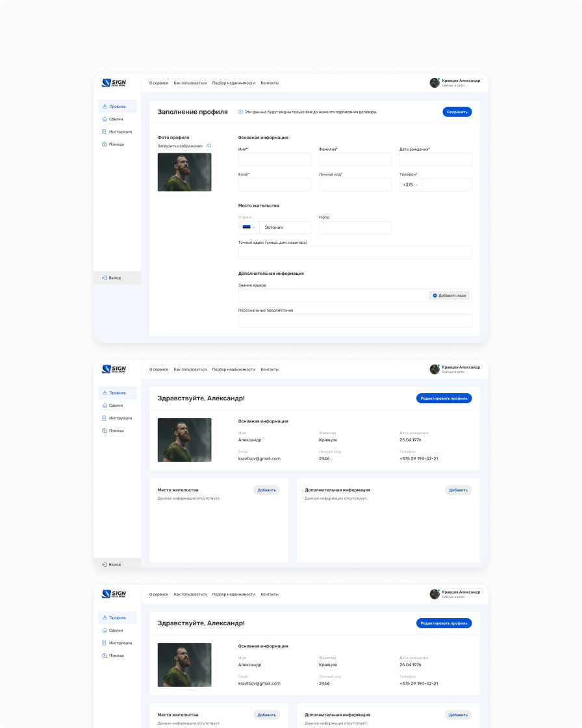Click the info icon beside the privacy note
The image size is (582, 728).
click(x=240, y=112)
